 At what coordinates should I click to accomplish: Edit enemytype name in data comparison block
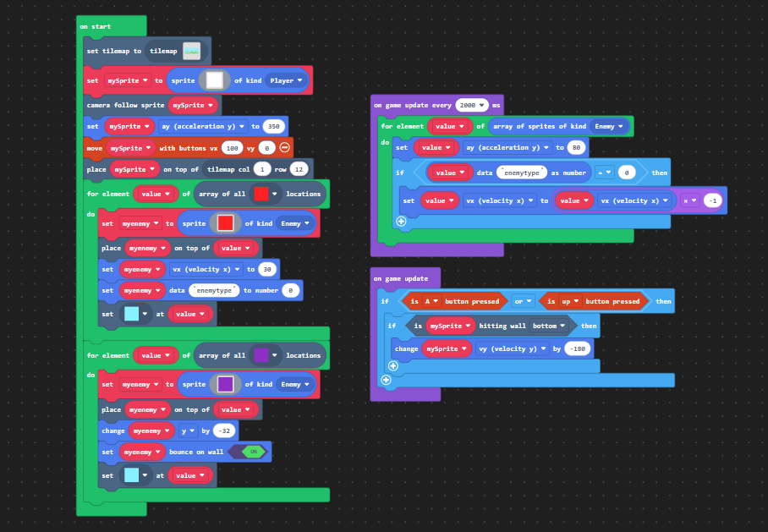tap(522, 173)
